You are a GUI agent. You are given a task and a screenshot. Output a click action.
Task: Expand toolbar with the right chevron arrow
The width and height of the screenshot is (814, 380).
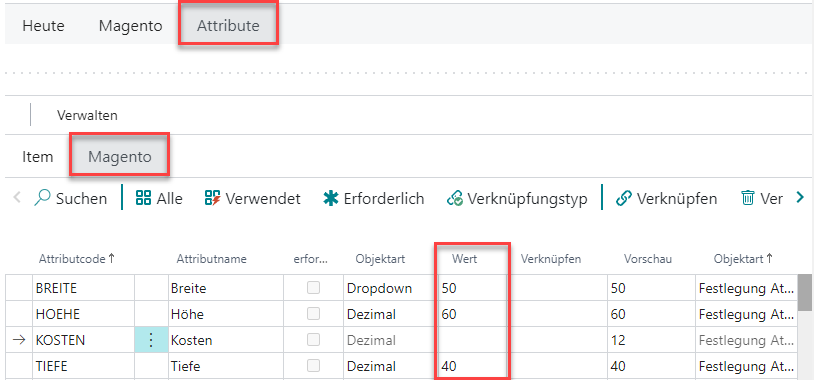799,197
